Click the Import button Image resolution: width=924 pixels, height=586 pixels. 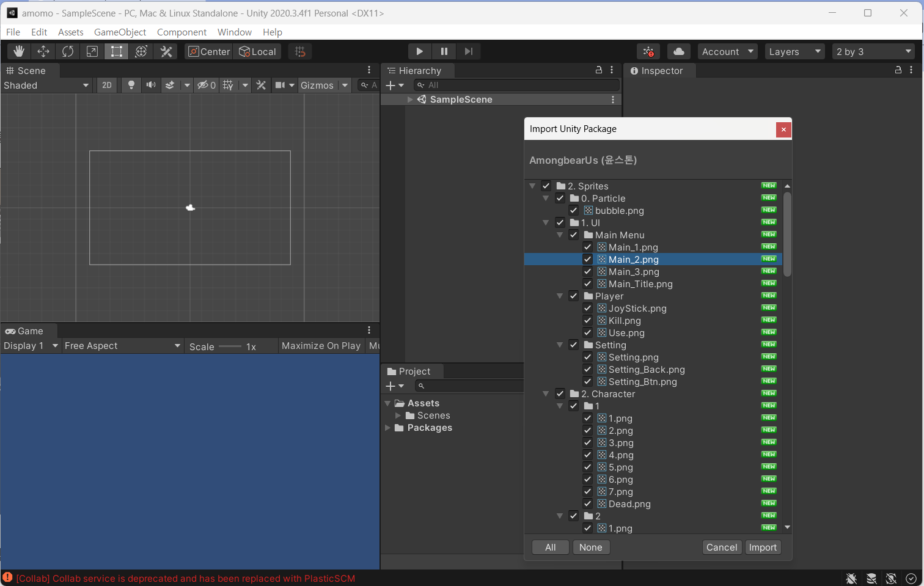(x=763, y=547)
